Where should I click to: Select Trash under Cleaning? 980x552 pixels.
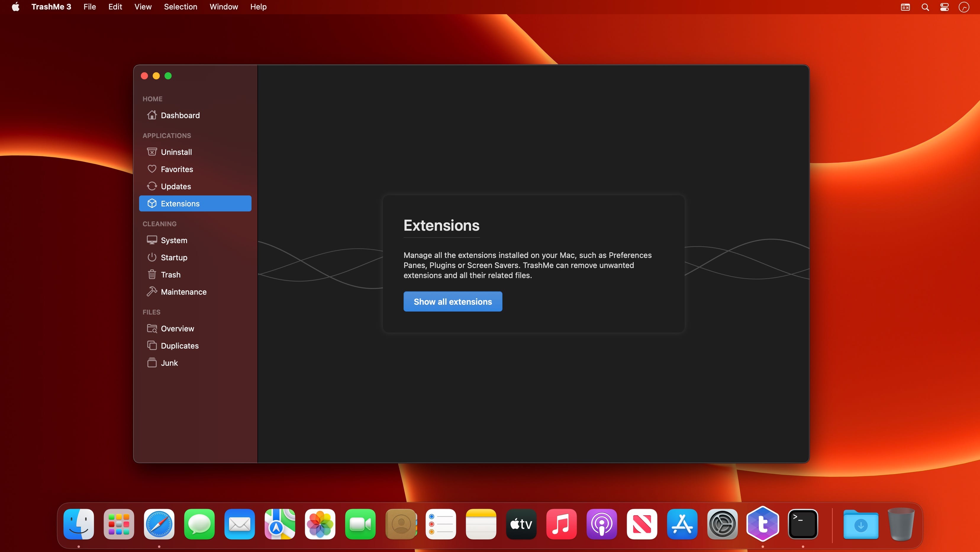[x=195, y=275]
